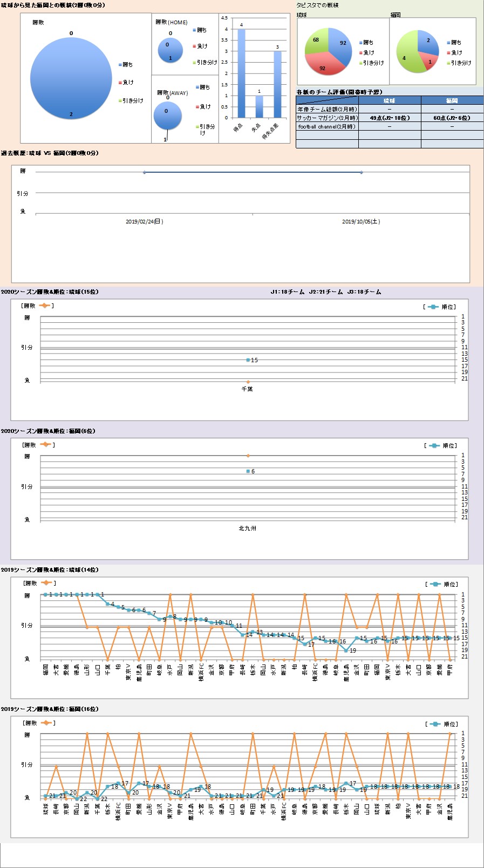Select the 勝敗(AWAY) pie chart

coord(167,116)
